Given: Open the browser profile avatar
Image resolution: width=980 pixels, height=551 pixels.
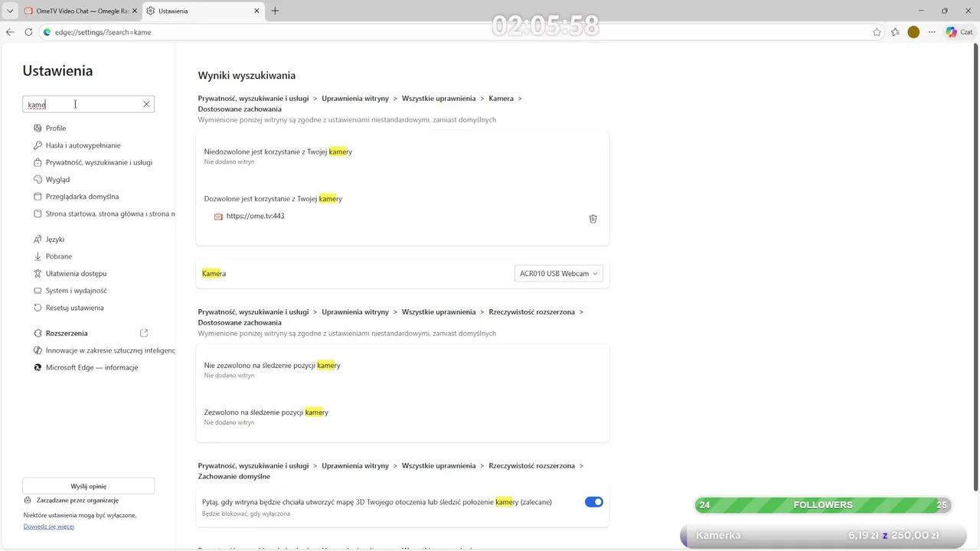Looking at the screenshot, I should pyautogui.click(x=913, y=32).
